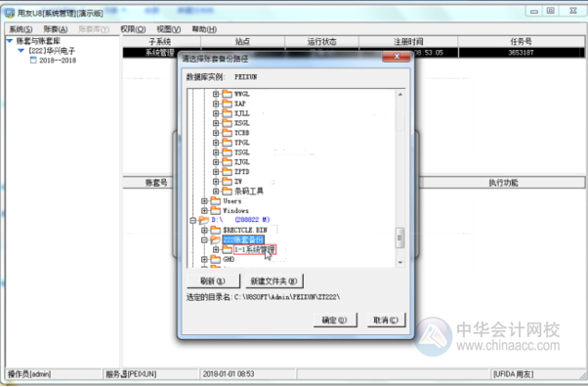Select the $RECYCLE.BIN folder name

(245, 230)
